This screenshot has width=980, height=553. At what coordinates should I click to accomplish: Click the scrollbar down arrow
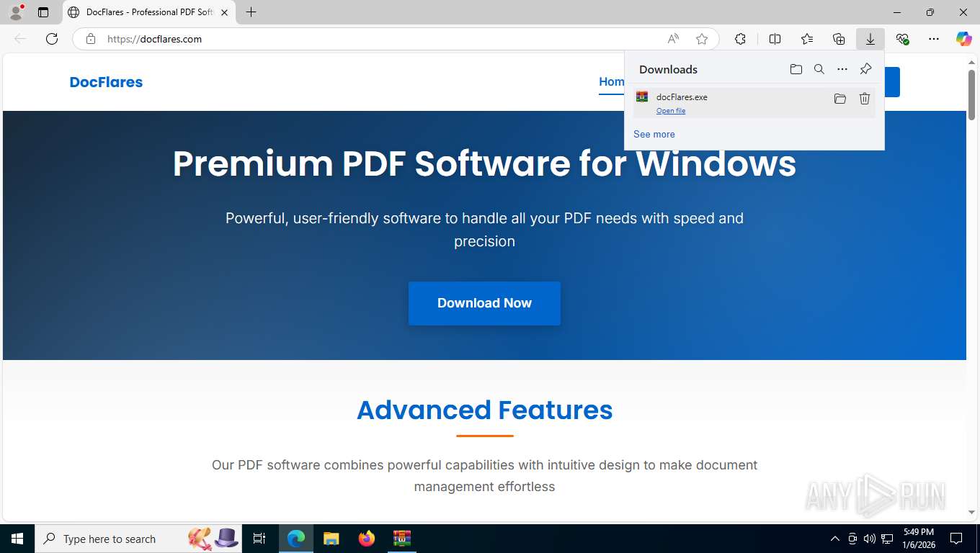(x=971, y=513)
